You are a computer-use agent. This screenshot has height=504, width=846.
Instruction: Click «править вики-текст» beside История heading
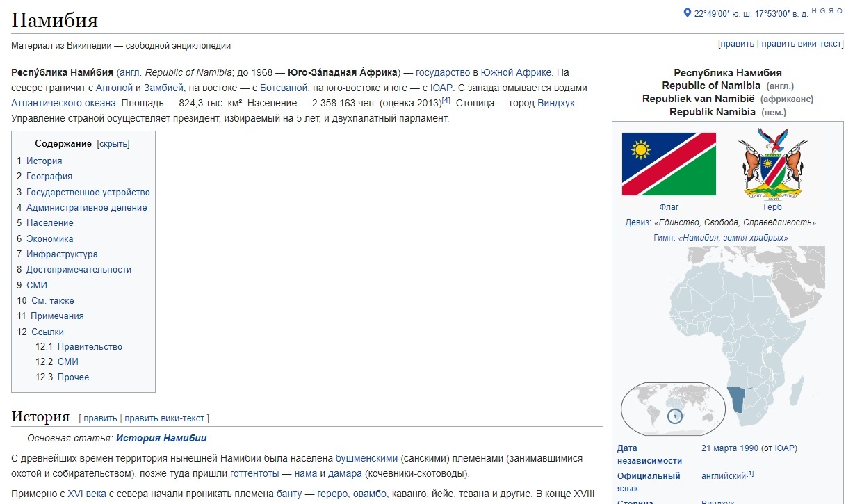165,418
